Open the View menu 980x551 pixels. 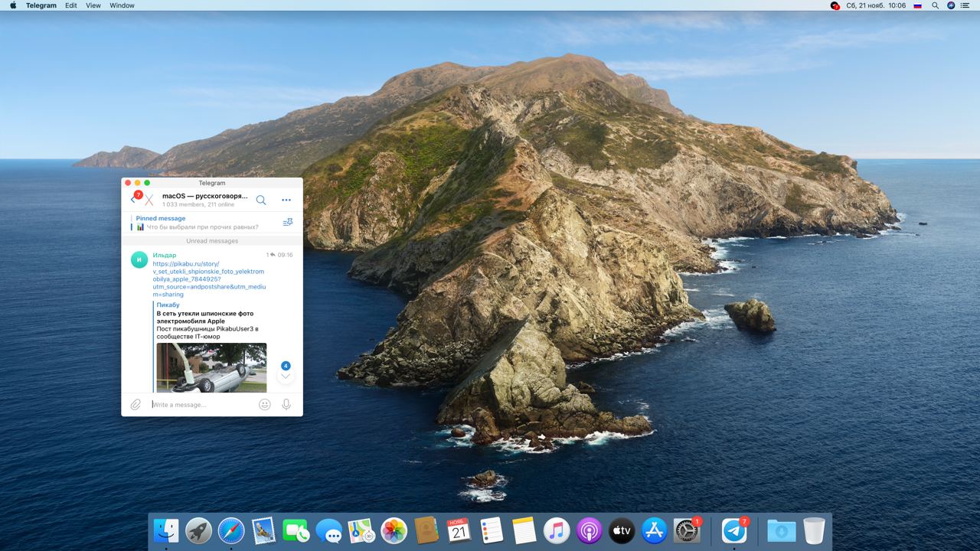click(x=93, y=5)
